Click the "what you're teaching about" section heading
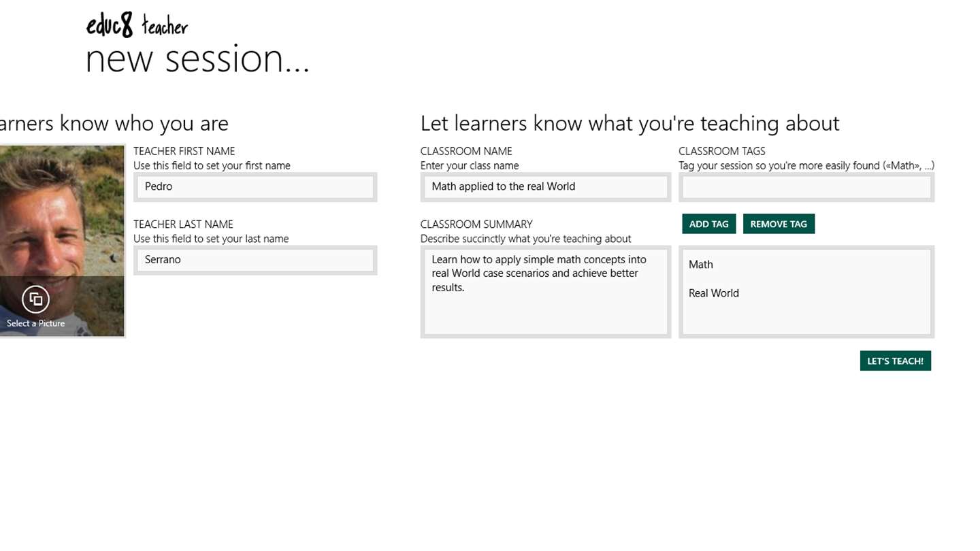Viewport: 980px width, 551px height. [630, 123]
